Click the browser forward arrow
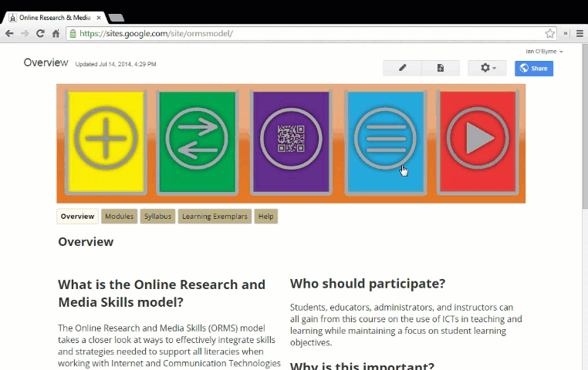Image resolution: width=588 pixels, height=370 pixels. [x=25, y=34]
